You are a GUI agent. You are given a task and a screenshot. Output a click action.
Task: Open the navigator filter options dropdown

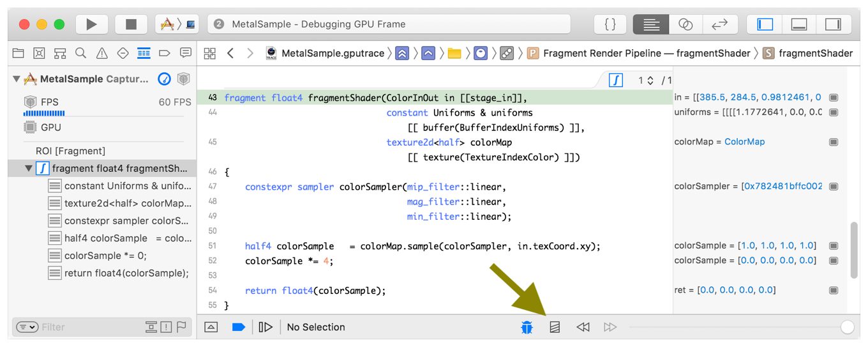(27, 327)
